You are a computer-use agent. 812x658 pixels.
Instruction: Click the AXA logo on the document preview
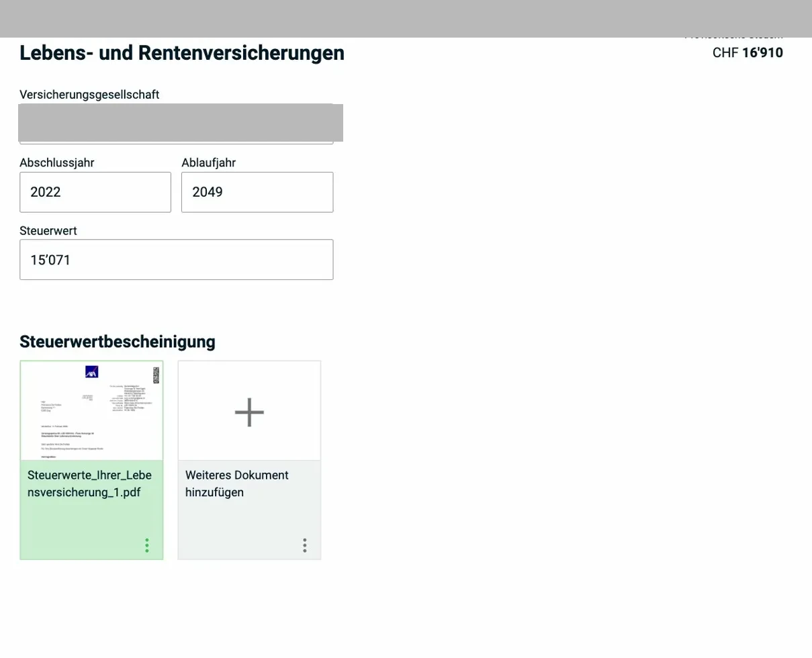pos(91,371)
